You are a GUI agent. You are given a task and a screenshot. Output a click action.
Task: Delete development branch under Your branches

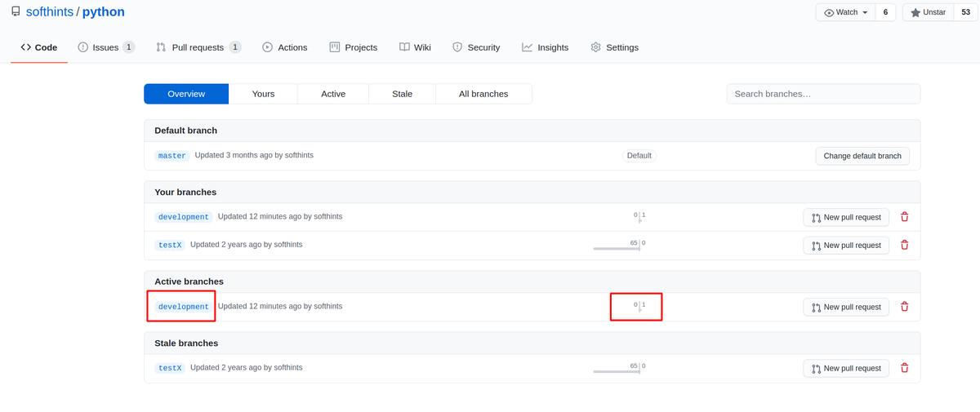coord(904,217)
